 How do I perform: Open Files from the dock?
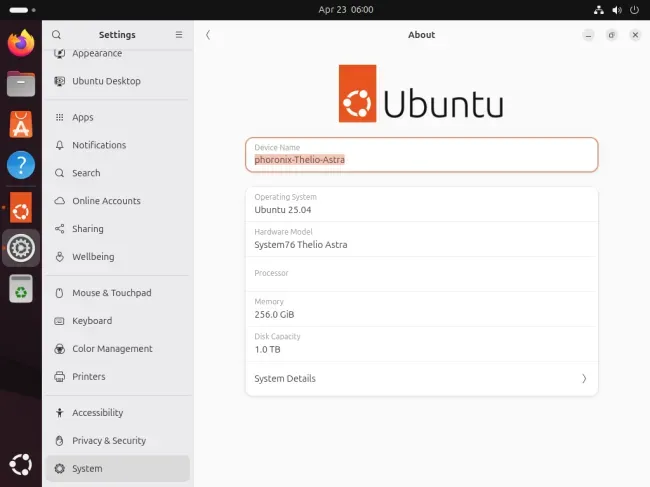tap(21, 84)
